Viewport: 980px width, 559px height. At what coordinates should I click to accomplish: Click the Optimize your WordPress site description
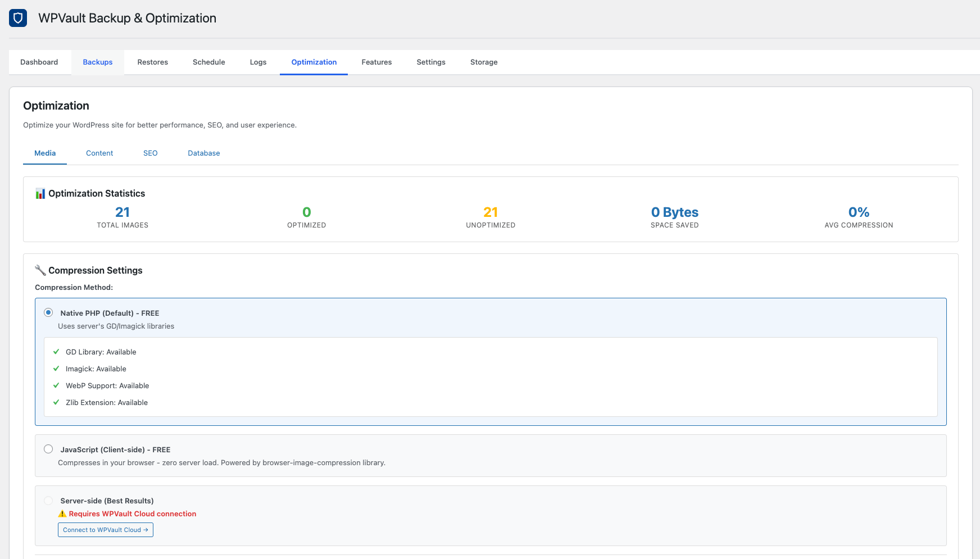[x=160, y=125]
